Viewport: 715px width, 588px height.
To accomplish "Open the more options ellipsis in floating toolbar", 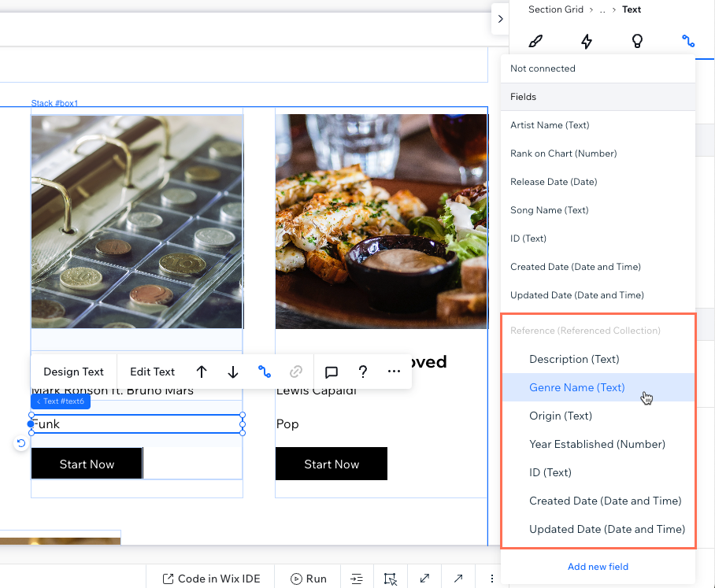I will tap(394, 372).
